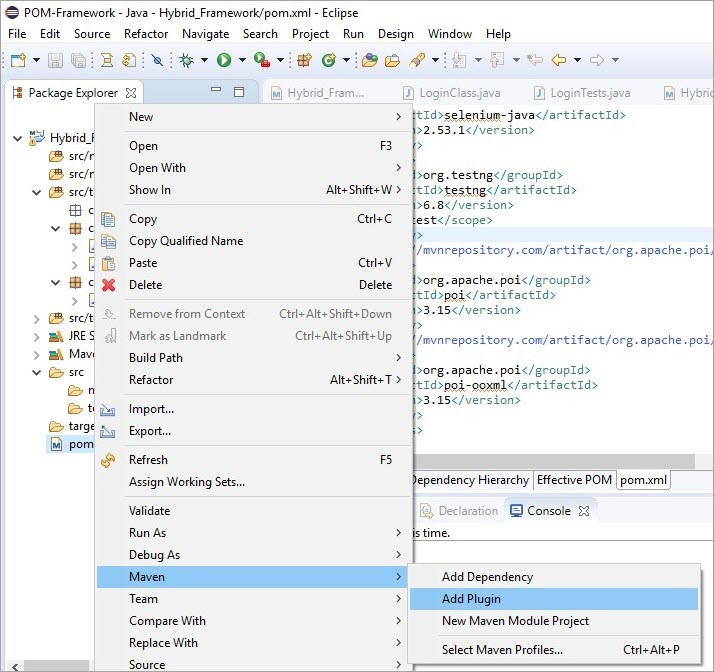Click the New Java Class icon
The height and width of the screenshot is (672, 714).
(328, 60)
